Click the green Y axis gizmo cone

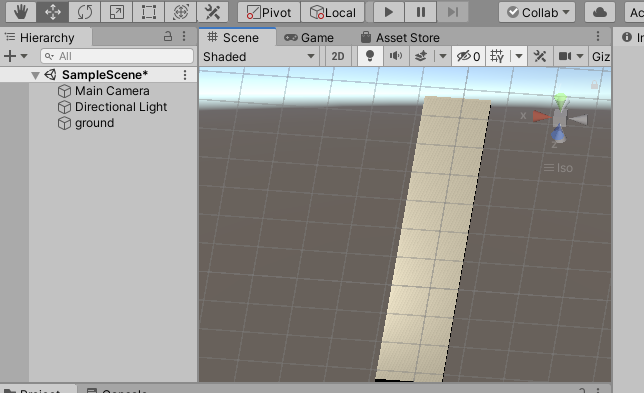click(561, 101)
